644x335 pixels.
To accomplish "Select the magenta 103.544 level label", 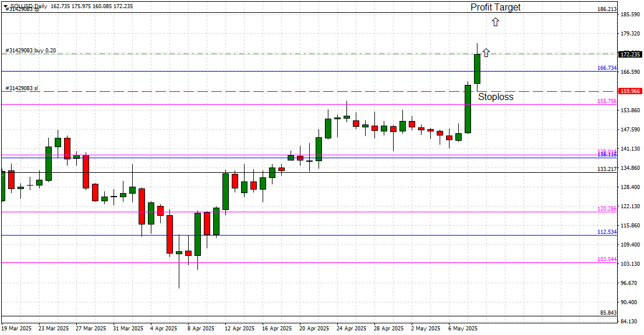I will click(607, 259).
